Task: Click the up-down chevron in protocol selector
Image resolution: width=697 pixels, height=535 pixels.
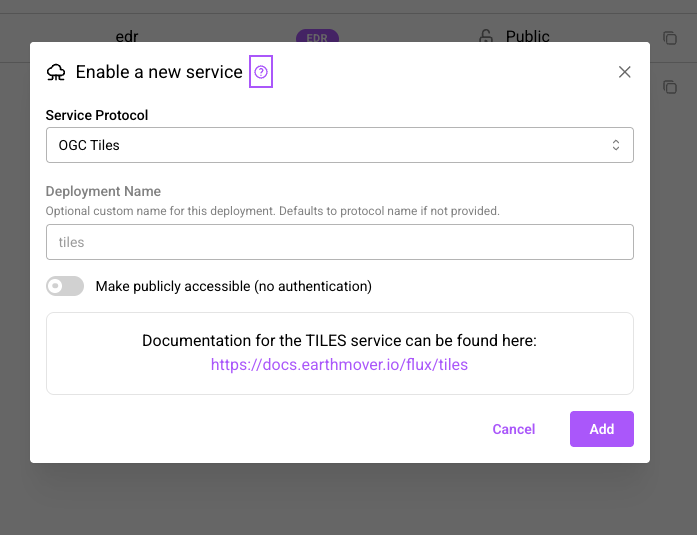Action: 617,145
